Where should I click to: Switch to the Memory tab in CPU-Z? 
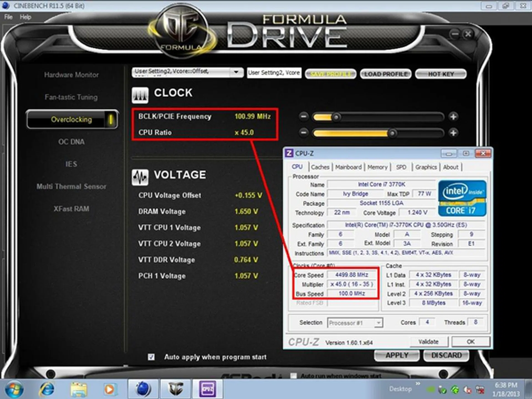tap(377, 167)
